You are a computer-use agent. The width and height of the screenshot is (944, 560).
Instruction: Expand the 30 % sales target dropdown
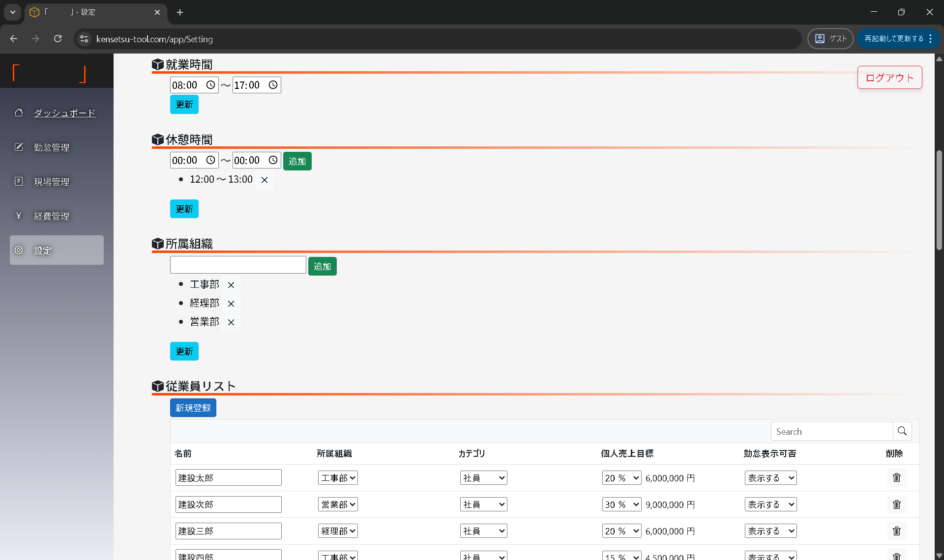click(621, 504)
